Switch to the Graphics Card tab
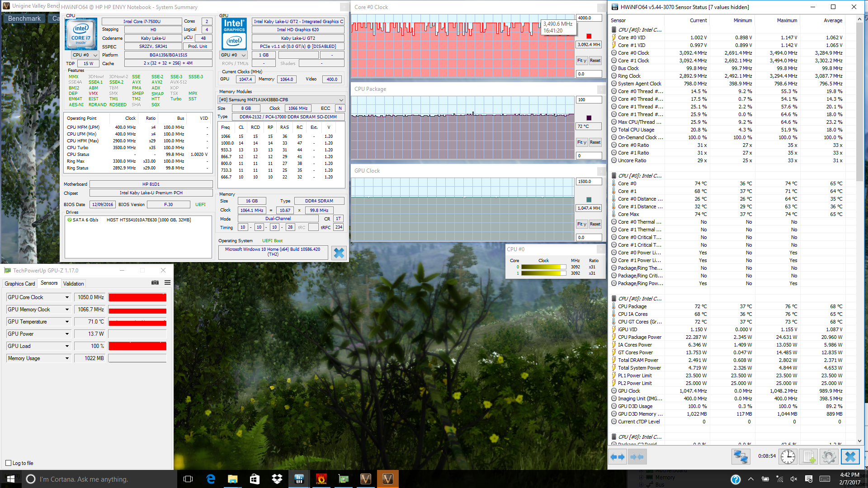Image resolution: width=868 pixels, height=488 pixels. [19, 284]
